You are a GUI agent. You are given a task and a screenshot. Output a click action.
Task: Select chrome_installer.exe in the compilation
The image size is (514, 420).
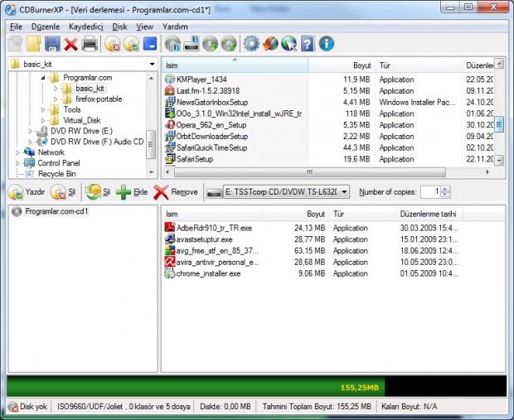(208, 273)
